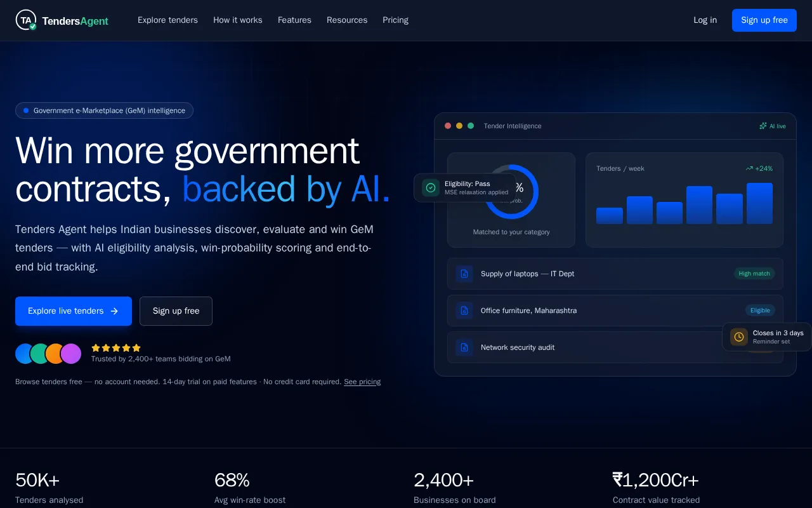Open How it works nav item
Screen dimensions: 812x508
click(x=238, y=20)
